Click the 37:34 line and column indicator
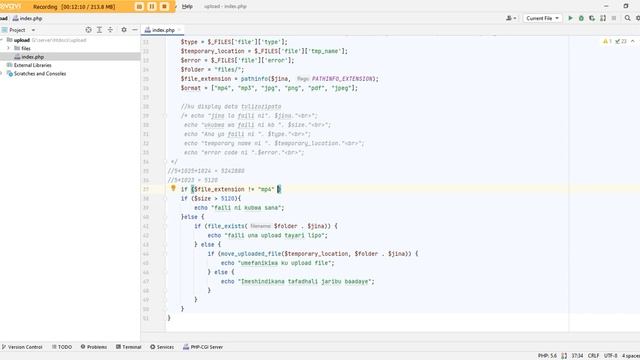Image resolution: width=640 pixels, height=360 pixels. click(x=577, y=356)
